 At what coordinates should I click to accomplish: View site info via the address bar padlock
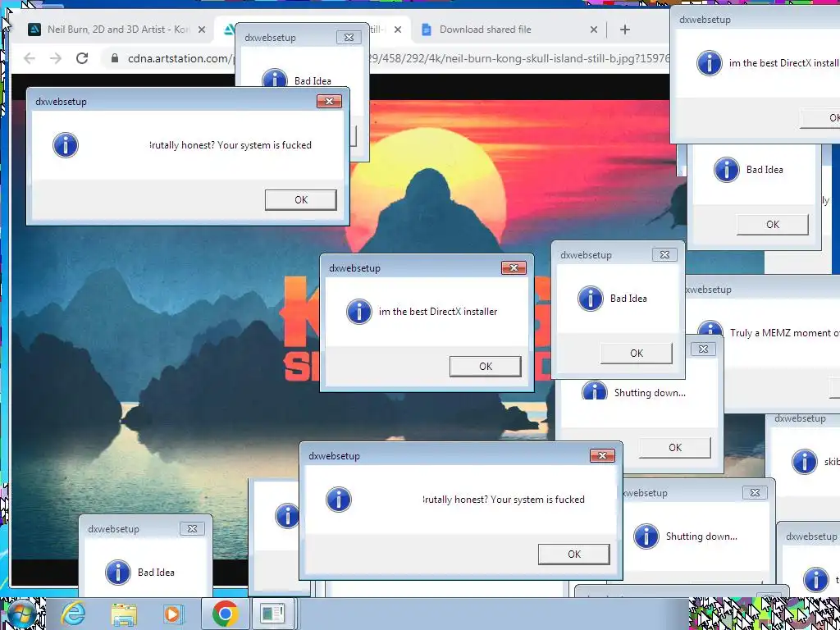(115, 58)
